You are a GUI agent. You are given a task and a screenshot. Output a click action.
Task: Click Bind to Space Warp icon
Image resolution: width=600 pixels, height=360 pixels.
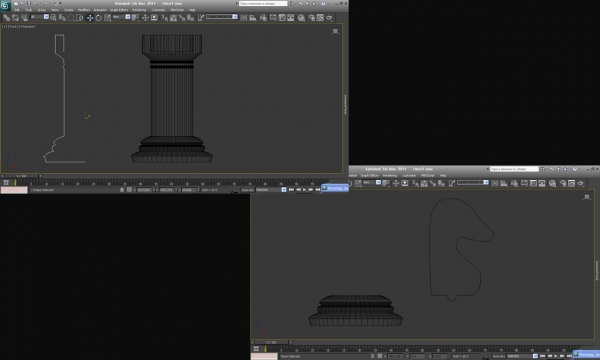(x=24, y=18)
